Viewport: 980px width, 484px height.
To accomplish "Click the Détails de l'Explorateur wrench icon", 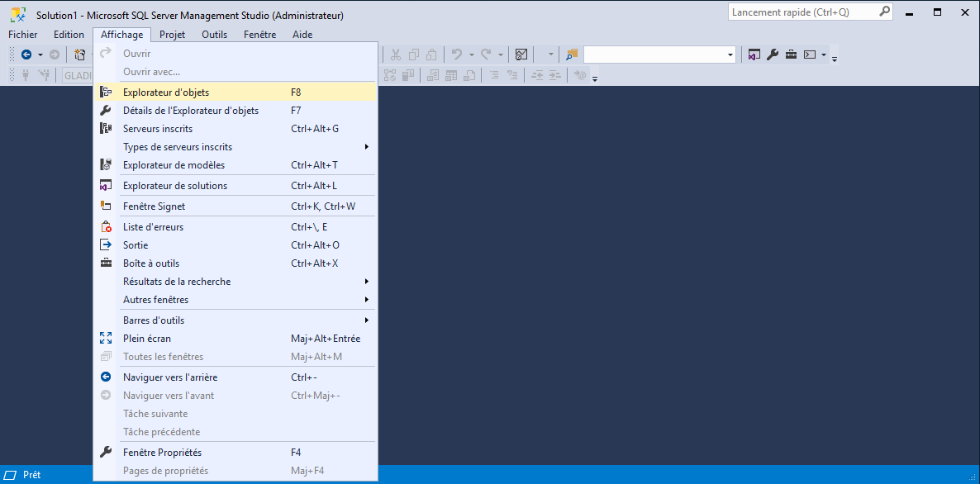I will pos(106,111).
